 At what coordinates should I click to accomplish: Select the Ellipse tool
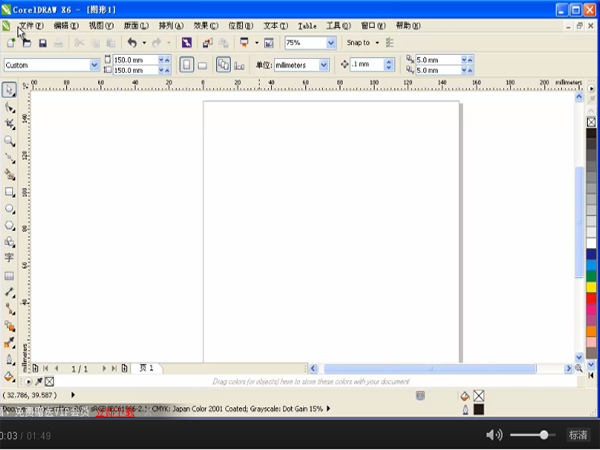10,209
